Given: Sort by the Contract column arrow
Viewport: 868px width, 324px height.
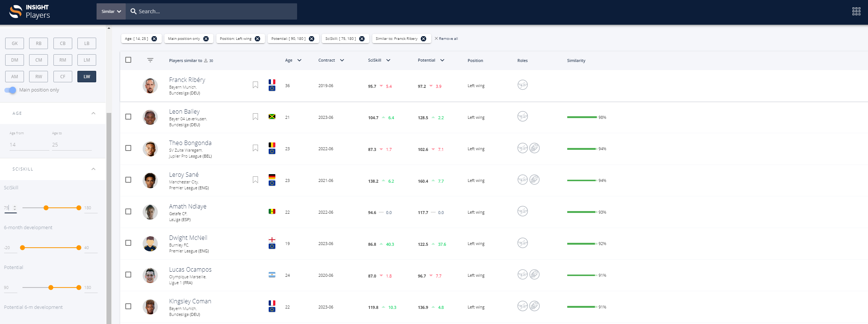Looking at the screenshot, I should 342,61.
